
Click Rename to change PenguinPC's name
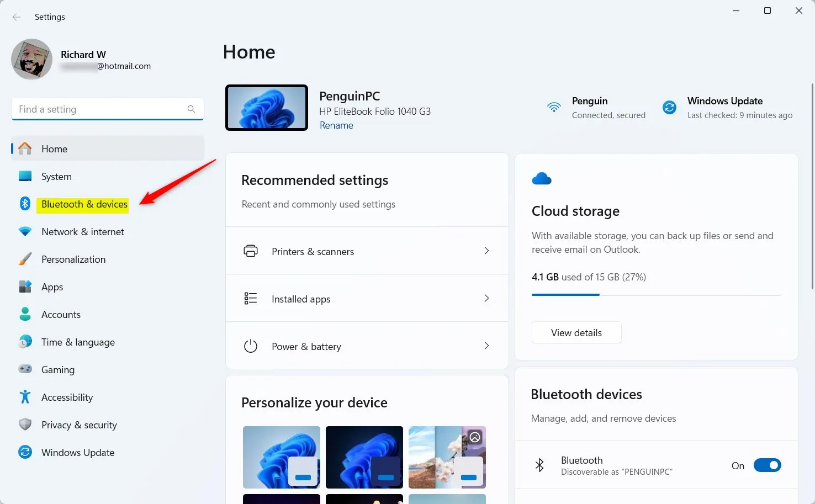(336, 125)
